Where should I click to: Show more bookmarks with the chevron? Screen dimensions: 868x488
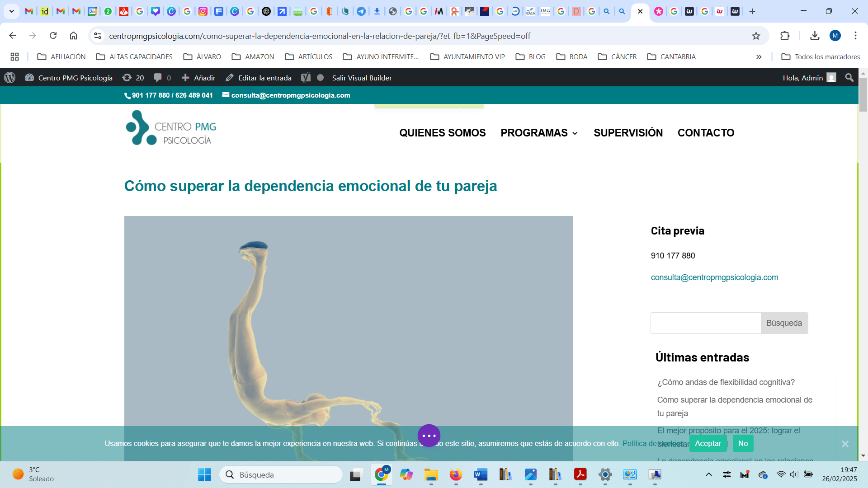tap(759, 56)
